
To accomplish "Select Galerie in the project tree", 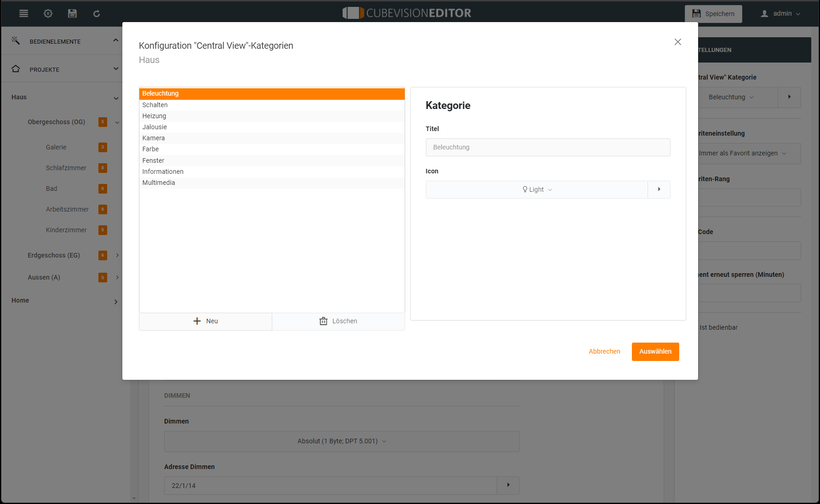I will (x=56, y=147).
